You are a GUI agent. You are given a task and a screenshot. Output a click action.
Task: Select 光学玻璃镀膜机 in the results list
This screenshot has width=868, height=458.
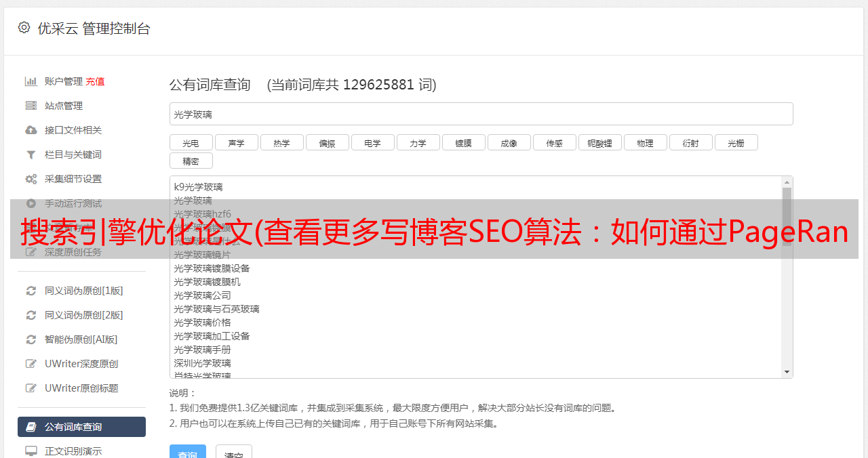207,282
